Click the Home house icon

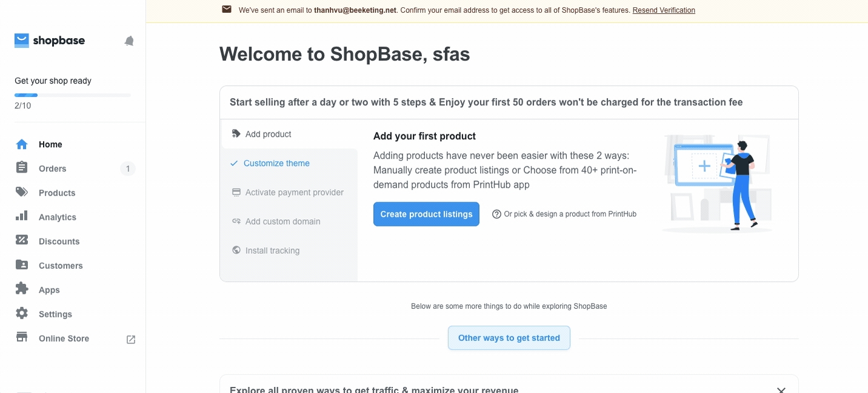22,144
